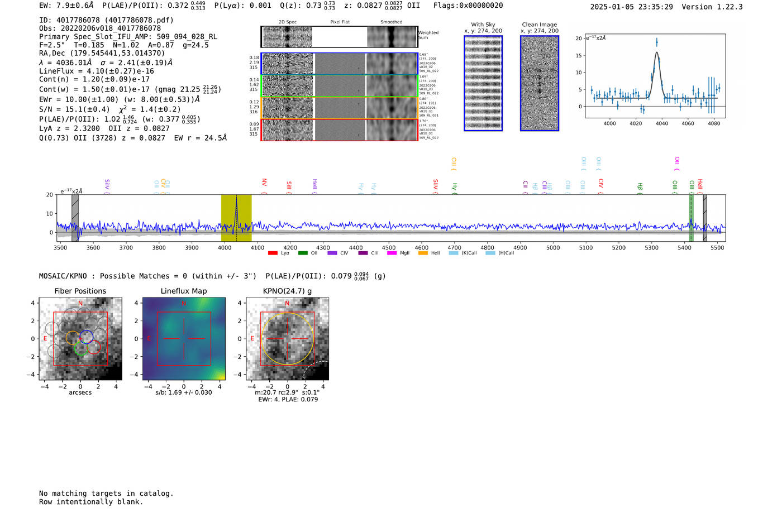Click the dark purple CIII legend swatch
The image size is (782, 532).
(363, 253)
